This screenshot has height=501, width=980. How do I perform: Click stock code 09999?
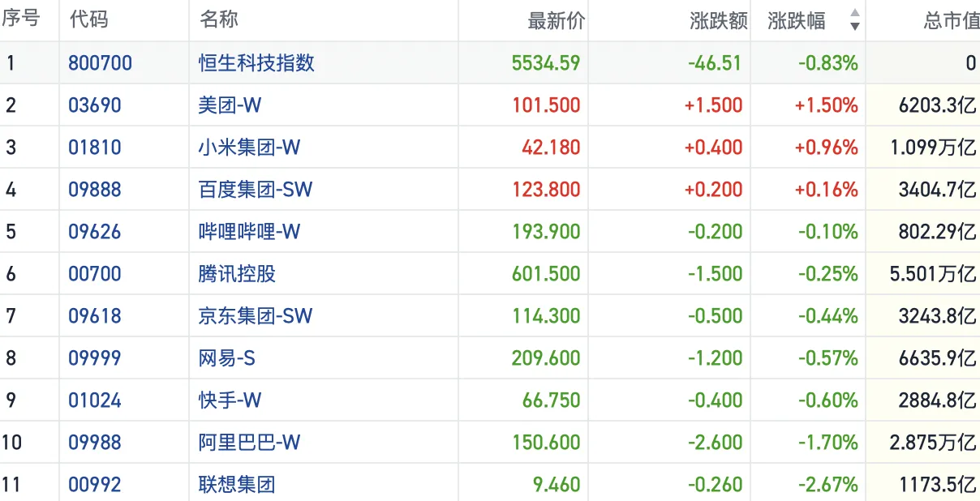pyautogui.click(x=95, y=358)
